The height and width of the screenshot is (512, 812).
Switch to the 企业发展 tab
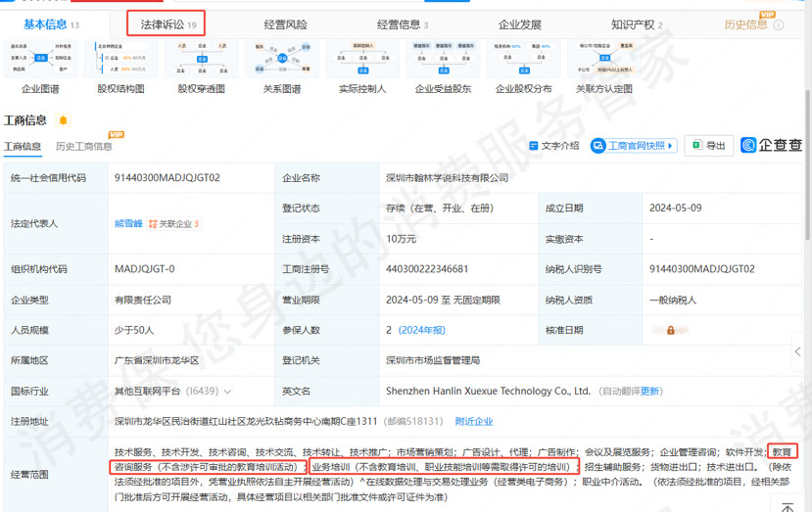click(x=519, y=24)
